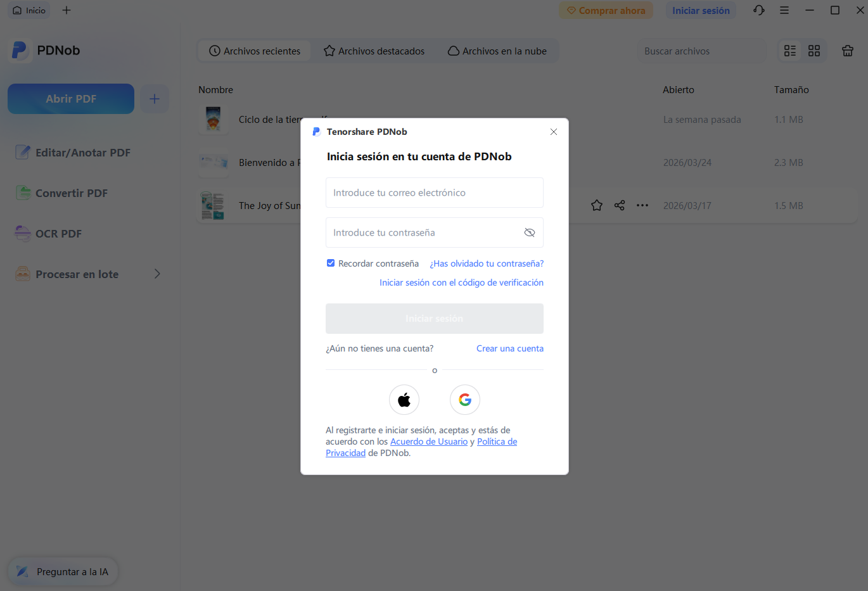
Task: Click the support headset icon in title bar
Action: [759, 10]
